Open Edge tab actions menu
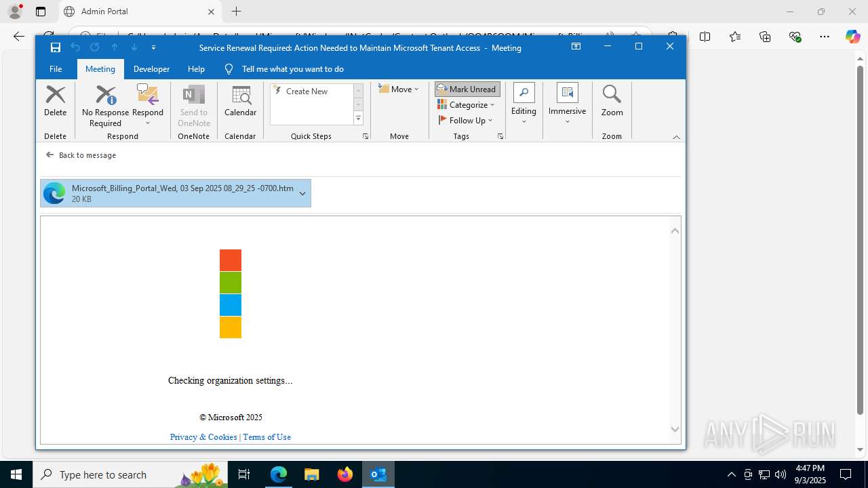Viewport: 868px width, 488px height. tap(41, 12)
